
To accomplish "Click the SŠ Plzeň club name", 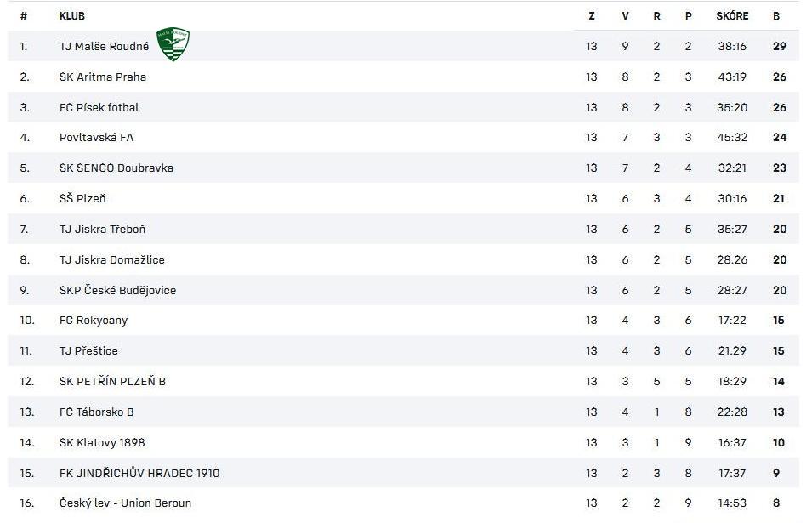I will [x=82, y=199].
